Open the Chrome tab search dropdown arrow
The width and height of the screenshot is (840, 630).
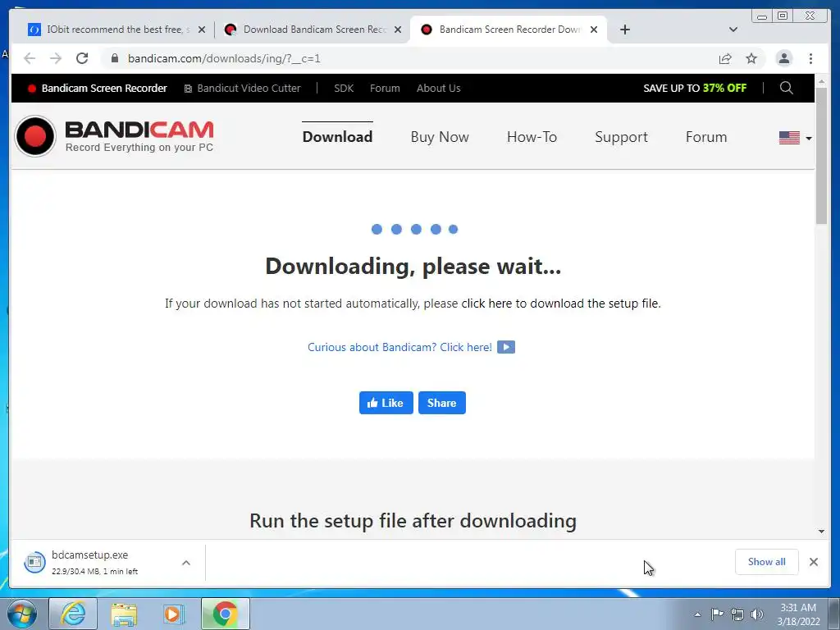pos(733,30)
